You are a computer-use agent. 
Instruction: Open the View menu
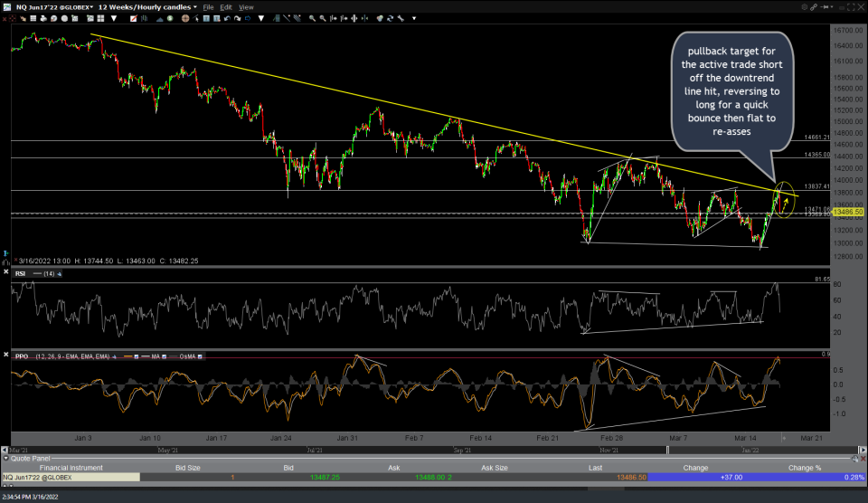pos(246,7)
